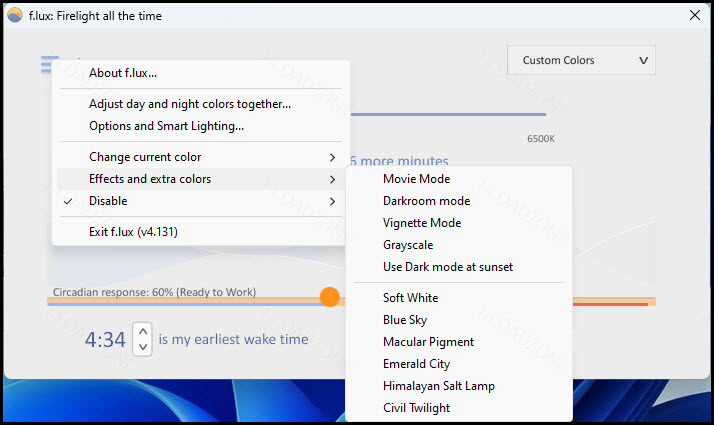Expand Effects and extra colors submenu
Viewport: 714px width, 425px height.
(x=200, y=179)
